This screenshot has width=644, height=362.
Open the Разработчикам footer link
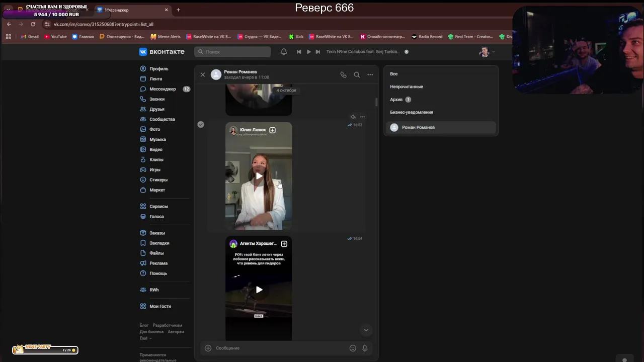coord(168,325)
